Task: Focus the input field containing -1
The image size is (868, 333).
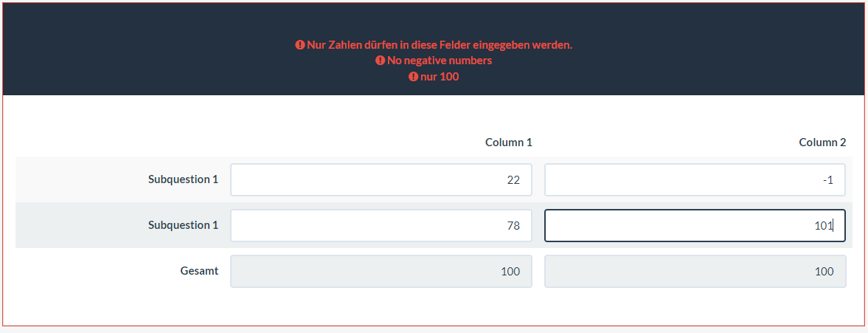Action: (x=695, y=179)
